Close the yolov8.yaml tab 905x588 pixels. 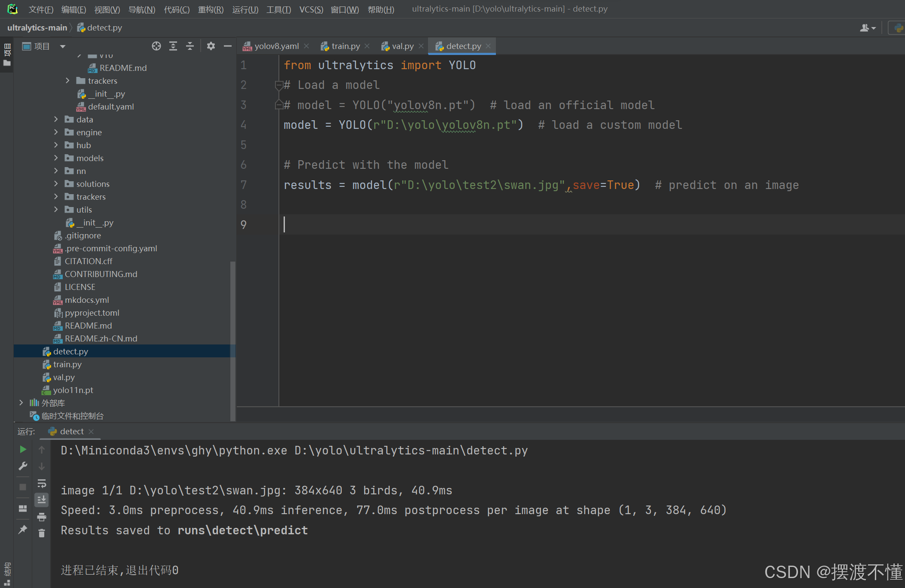click(x=306, y=46)
